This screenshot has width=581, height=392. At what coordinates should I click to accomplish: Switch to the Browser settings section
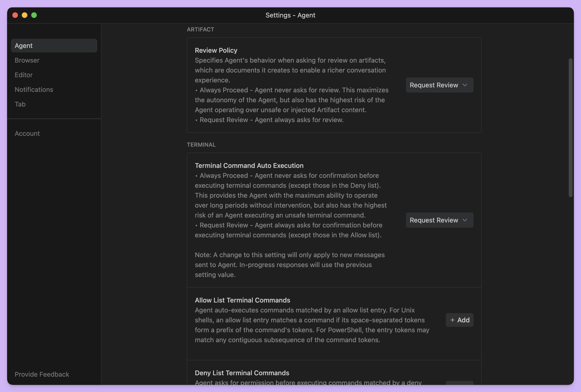tap(27, 60)
